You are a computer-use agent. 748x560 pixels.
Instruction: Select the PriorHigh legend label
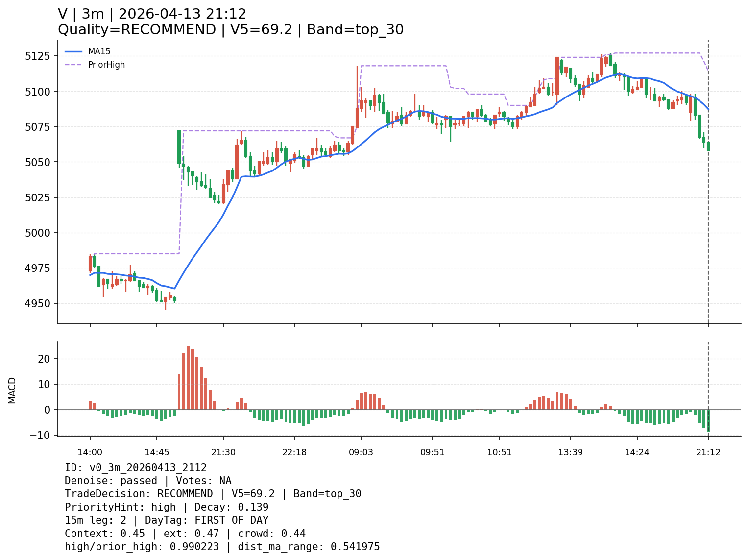(x=106, y=65)
